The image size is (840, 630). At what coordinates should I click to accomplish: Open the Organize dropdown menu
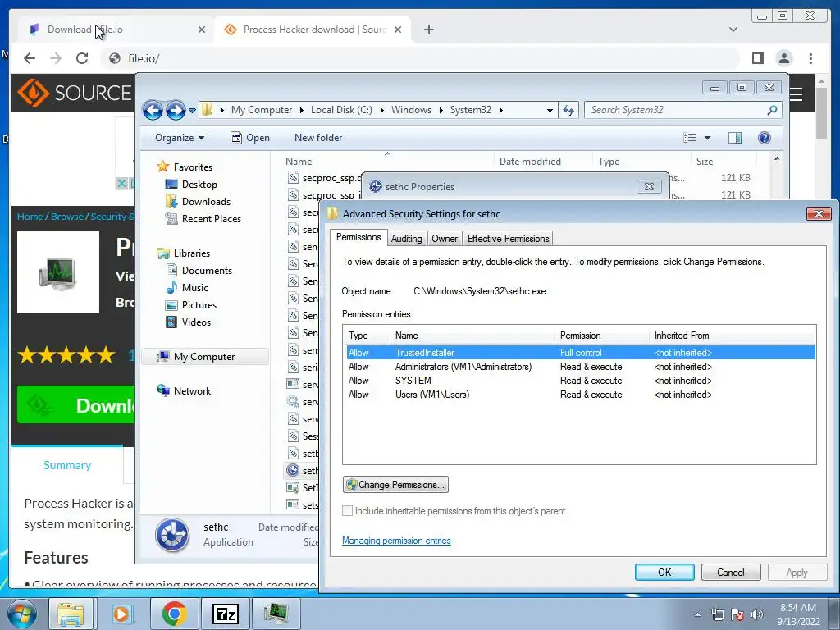pyautogui.click(x=180, y=138)
